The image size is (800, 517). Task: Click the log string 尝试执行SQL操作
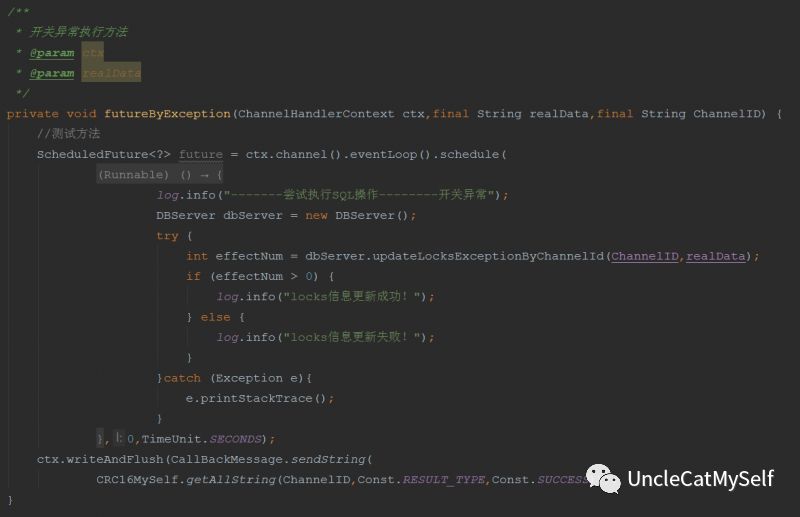point(331,195)
